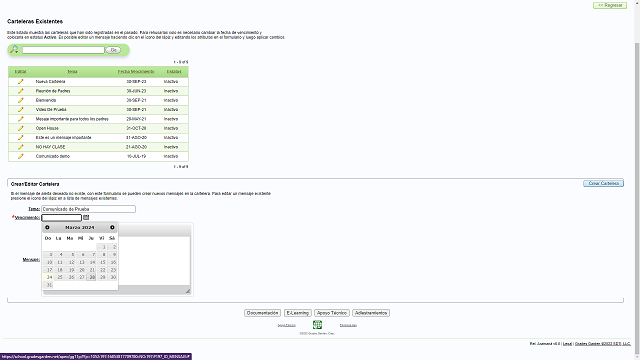Screen dimensions: 640x360
Task: Select day 30 in the calendar
Action: (112, 277)
